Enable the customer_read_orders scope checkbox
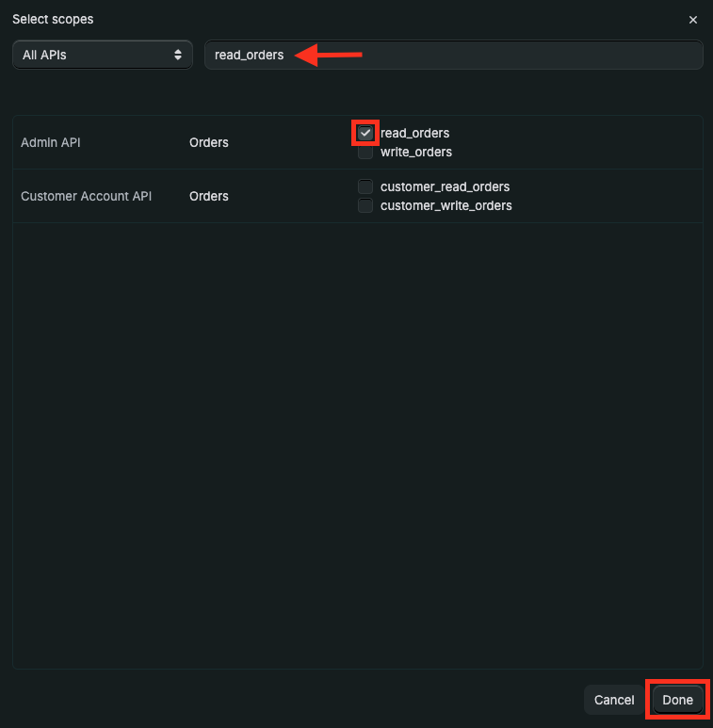The width and height of the screenshot is (713, 728). click(365, 186)
